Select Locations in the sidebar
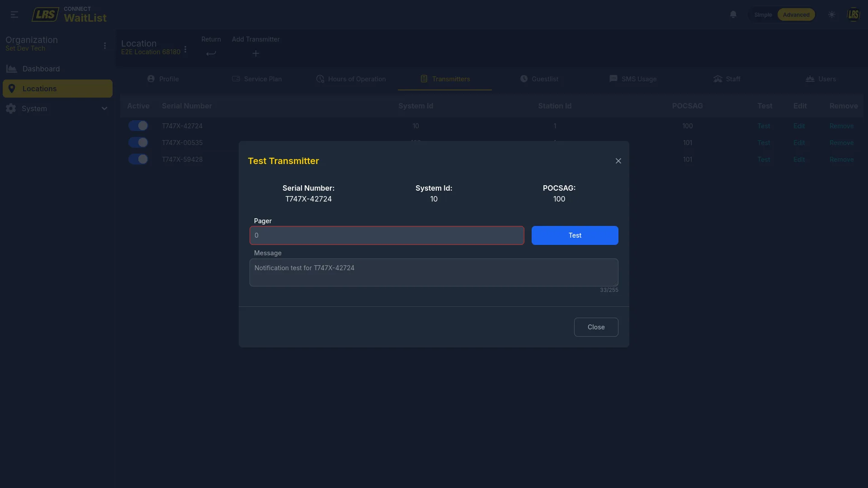The width and height of the screenshot is (868, 488). click(x=57, y=89)
